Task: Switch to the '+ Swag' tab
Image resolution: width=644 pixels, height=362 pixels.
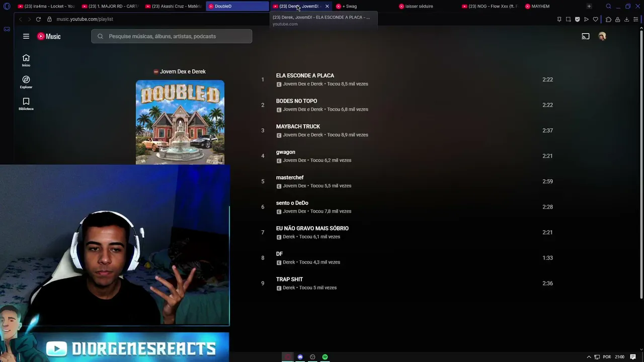Action: [364, 6]
